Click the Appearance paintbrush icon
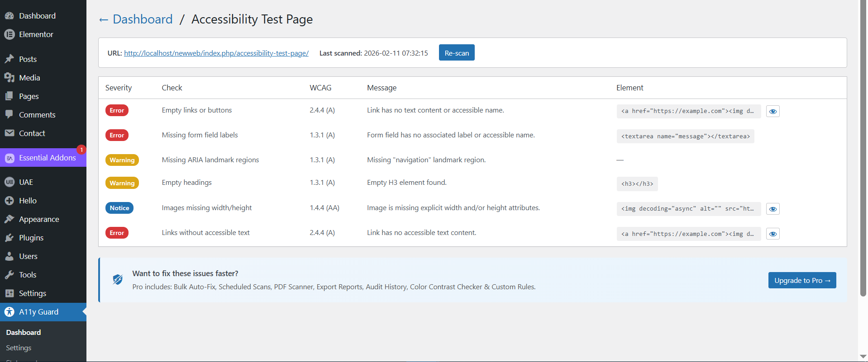Screen dimensions: 868x362 [9, 219]
